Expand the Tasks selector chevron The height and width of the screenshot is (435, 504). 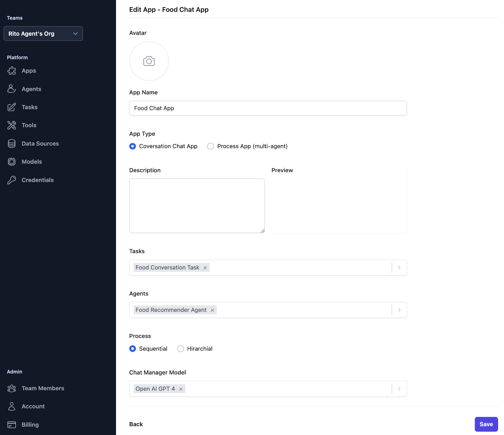399,268
